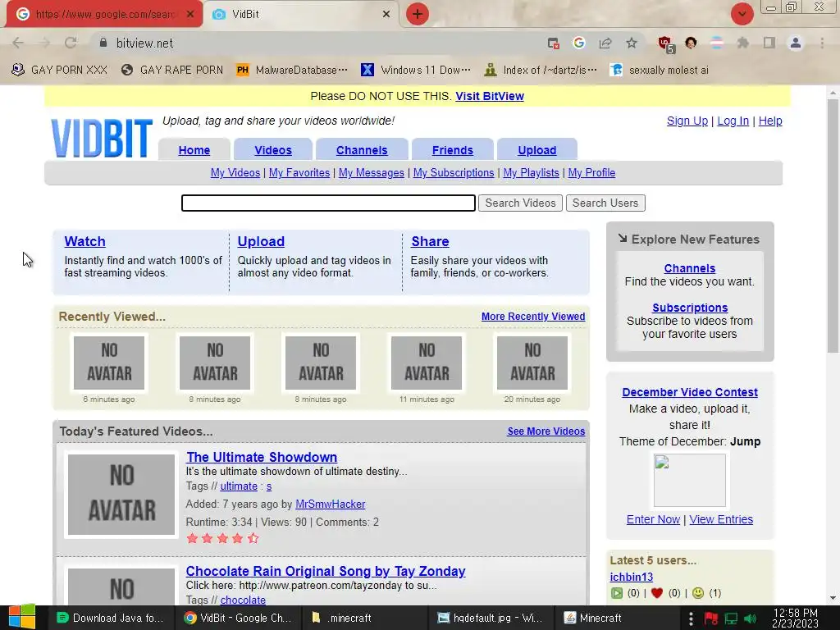Click the Search Videos button
The width and height of the screenshot is (840, 630).
520,203
